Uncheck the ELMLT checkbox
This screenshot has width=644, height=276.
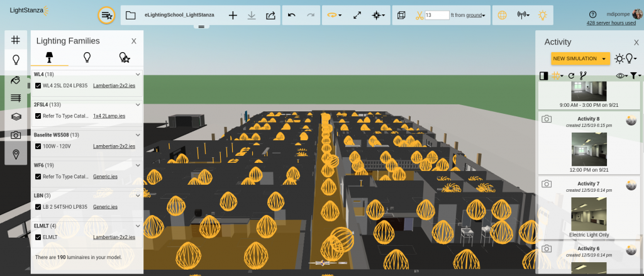pyautogui.click(x=38, y=237)
